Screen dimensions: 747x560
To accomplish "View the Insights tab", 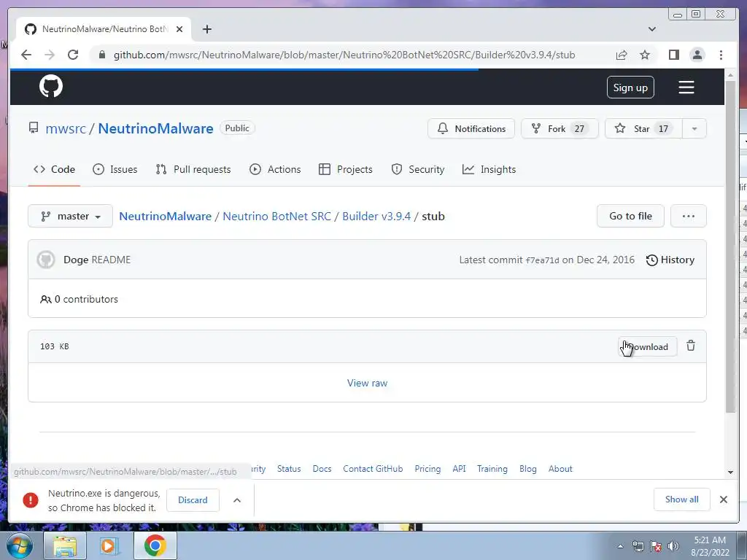I will [x=489, y=169].
